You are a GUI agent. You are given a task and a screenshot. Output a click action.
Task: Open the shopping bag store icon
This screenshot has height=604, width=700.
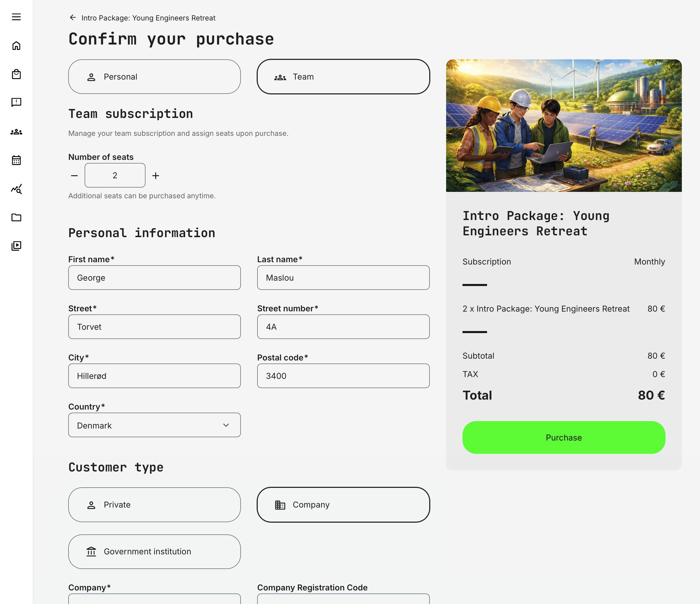tap(16, 74)
